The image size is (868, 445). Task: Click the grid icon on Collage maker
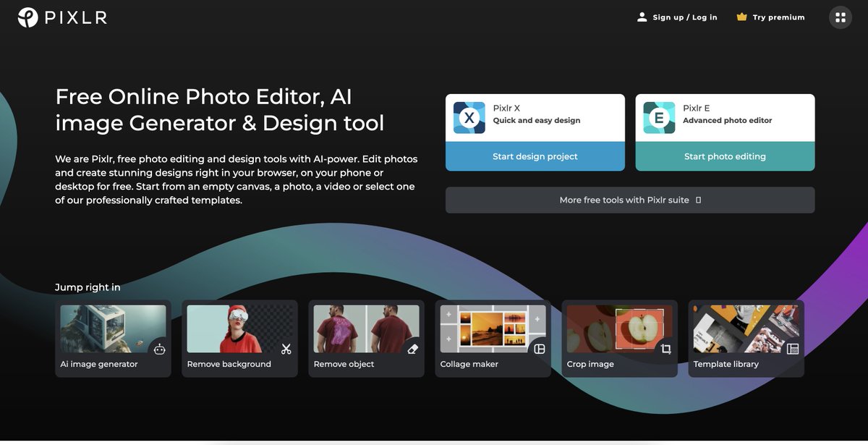[539, 349]
